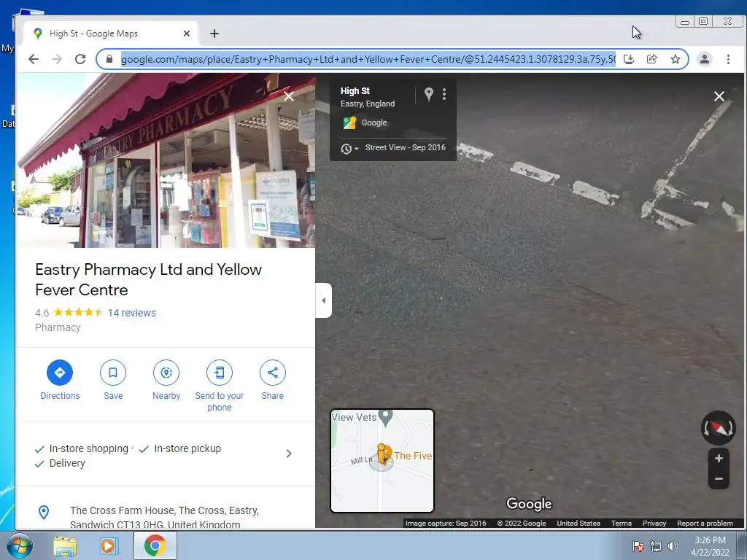The height and width of the screenshot is (560, 747).
Task: Zoom in Street View
Action: 719,458
